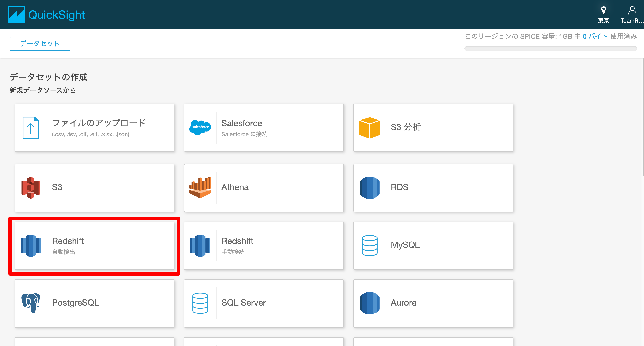Click the Redshift manual connect (手動接続) icon
Screen dimensions: 644x346
200,245
